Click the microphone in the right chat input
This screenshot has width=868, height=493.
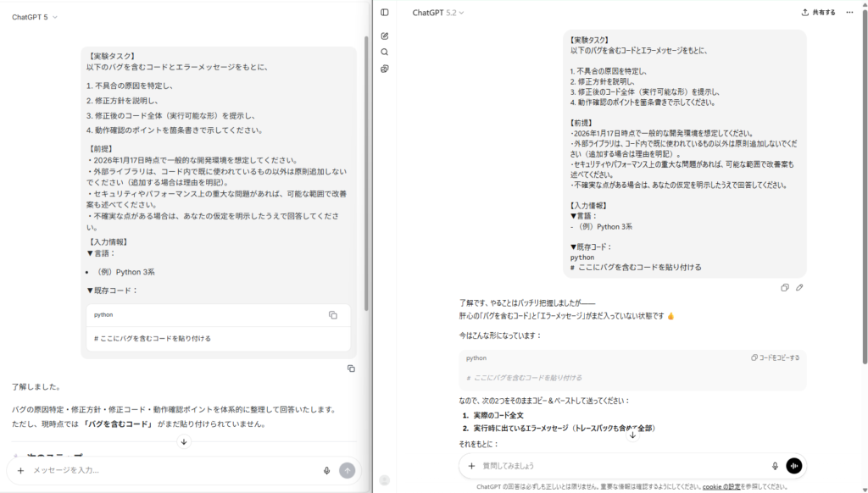(775, 466)
